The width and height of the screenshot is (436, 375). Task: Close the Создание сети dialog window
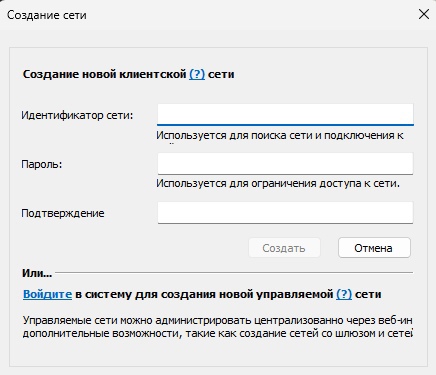(424, 14)
